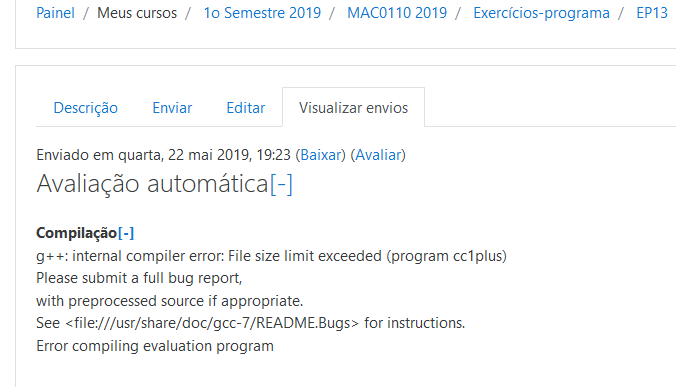Screen dimensions: 676x387
Task: Open Meus cursos breadcrumb item
Action: (137, 13)
